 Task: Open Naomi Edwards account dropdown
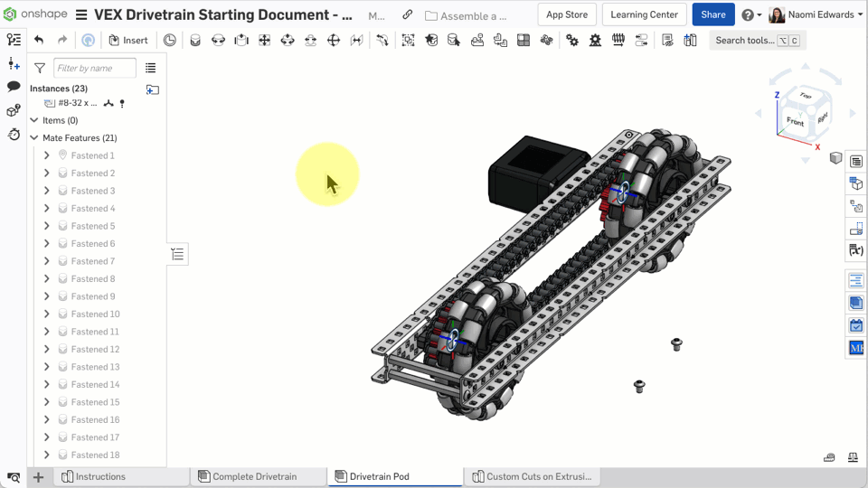816,15
